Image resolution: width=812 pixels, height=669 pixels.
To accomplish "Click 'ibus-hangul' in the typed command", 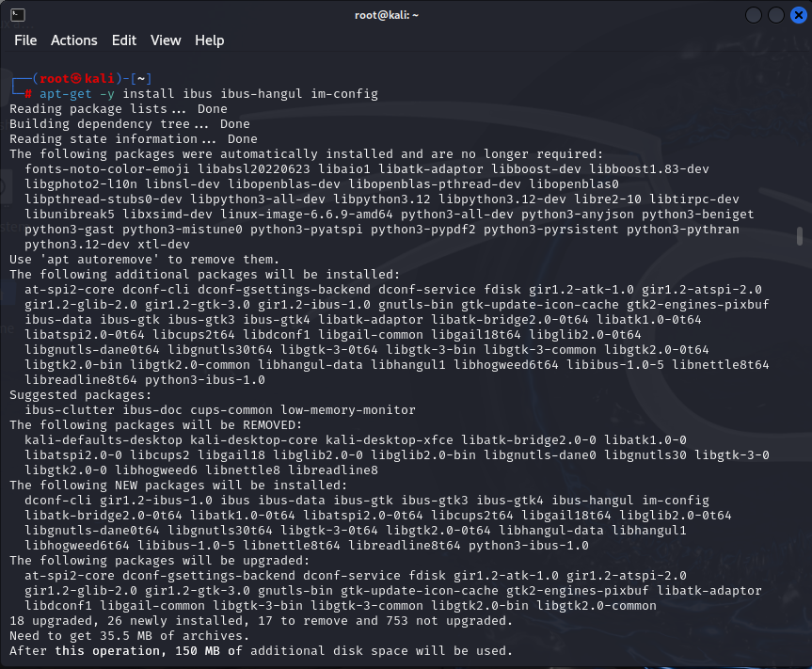I will click(x=261, y=94).
